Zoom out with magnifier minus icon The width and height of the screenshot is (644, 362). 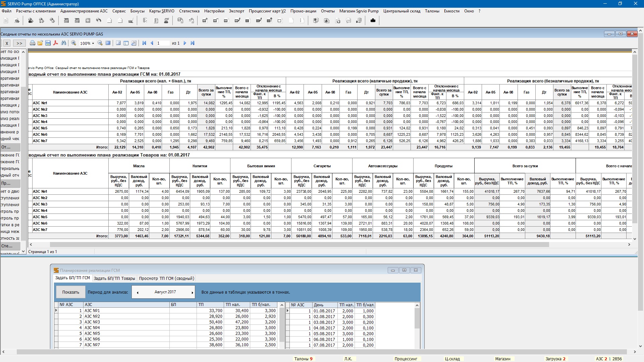(x=100, y=43)
